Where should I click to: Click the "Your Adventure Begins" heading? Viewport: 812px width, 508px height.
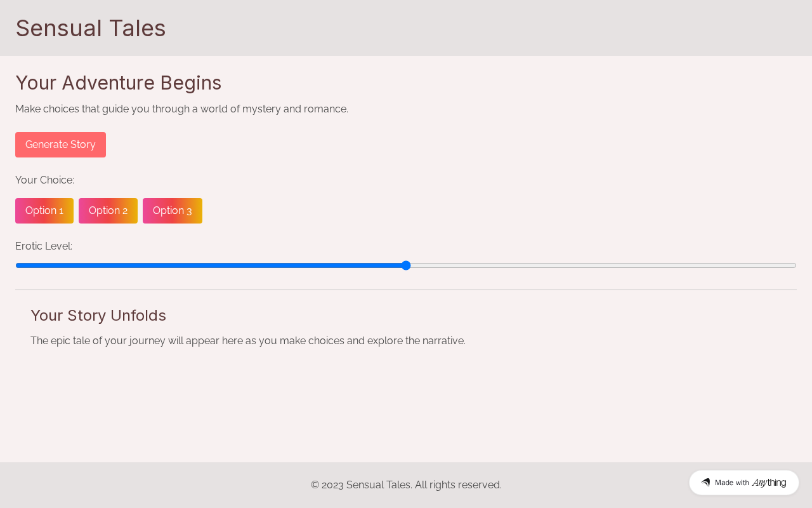tap(119, 83)
